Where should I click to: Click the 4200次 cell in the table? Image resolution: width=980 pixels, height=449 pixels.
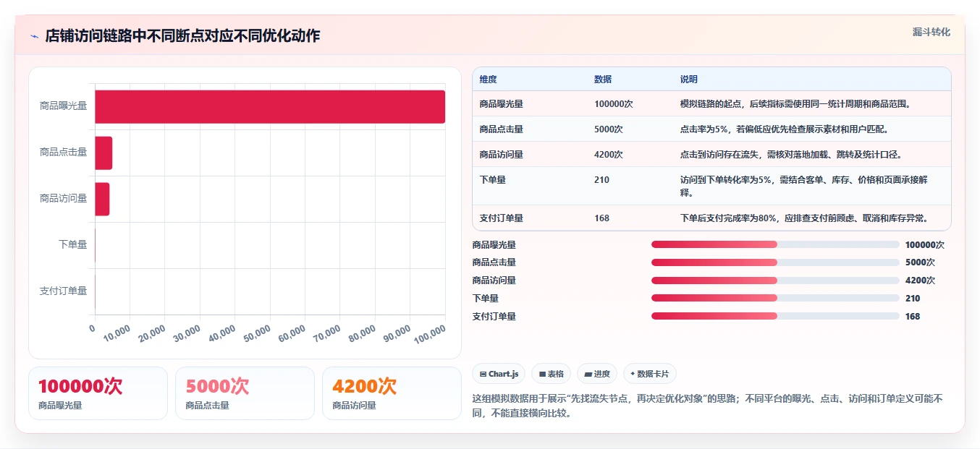coord(609,155)
